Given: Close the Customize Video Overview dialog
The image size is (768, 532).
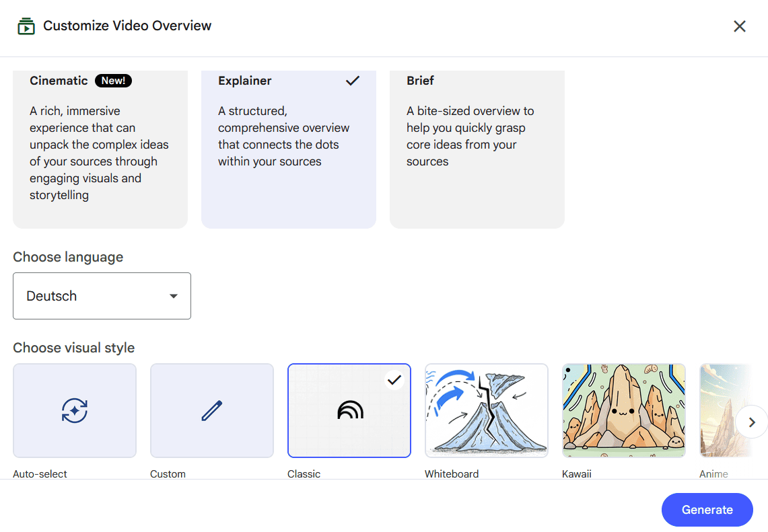Looking at the screenshot, I should [x=739, y=26].
